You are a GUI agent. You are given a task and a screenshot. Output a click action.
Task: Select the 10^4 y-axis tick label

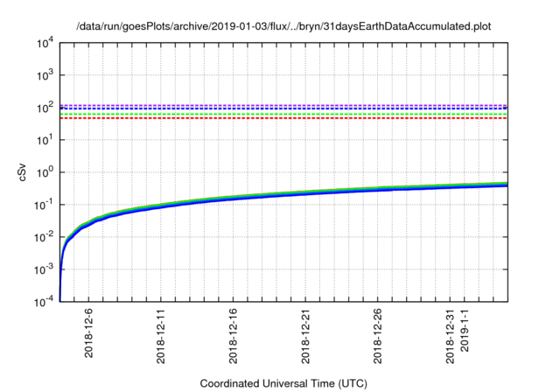45,43
